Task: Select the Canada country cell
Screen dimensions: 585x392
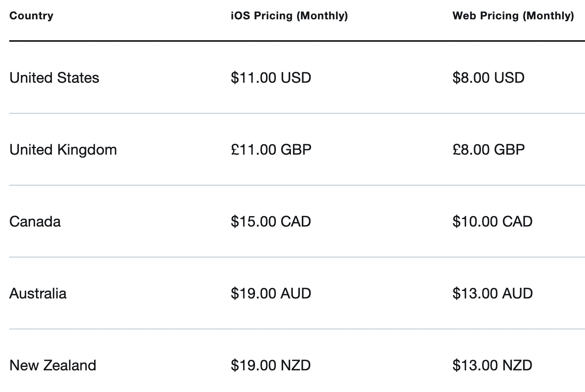Action: (35, 222)
